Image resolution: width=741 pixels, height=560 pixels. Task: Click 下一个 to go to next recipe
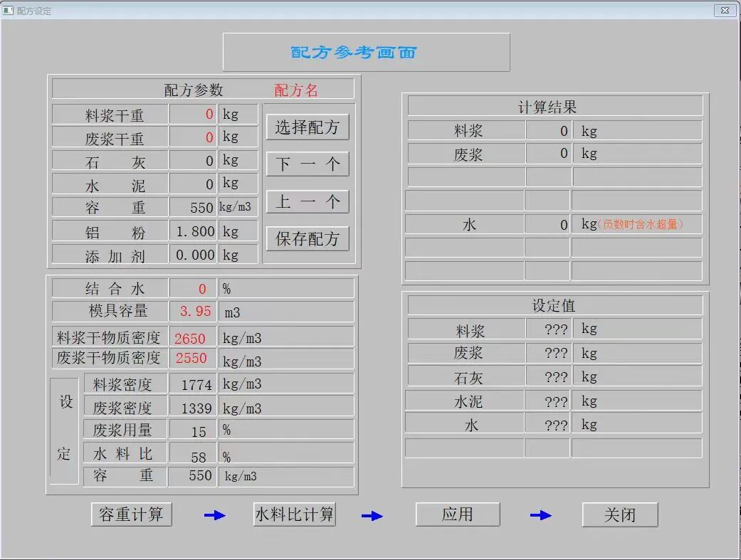click(x=307, y=164)
